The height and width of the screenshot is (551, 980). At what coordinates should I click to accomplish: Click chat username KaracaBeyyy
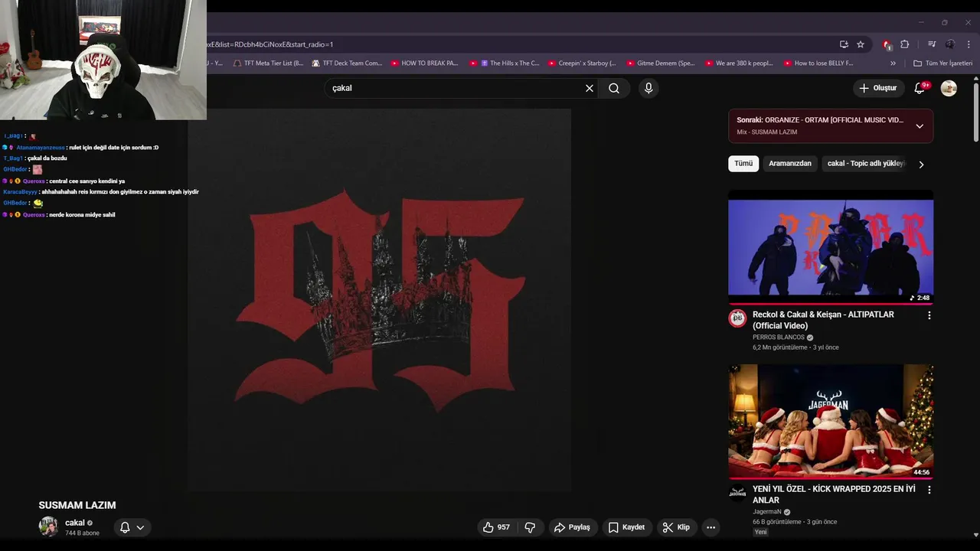(x=20, y=192)
